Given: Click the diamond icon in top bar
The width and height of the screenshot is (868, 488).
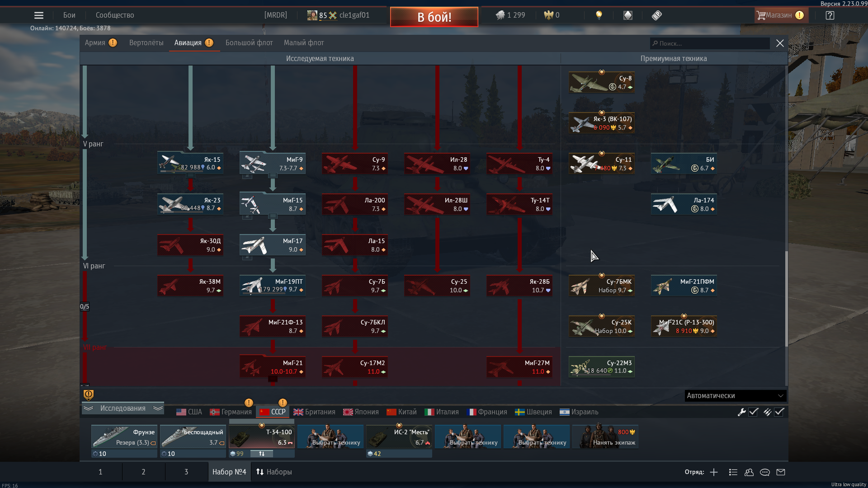Looking at the screenshot, I should (628, 15).
